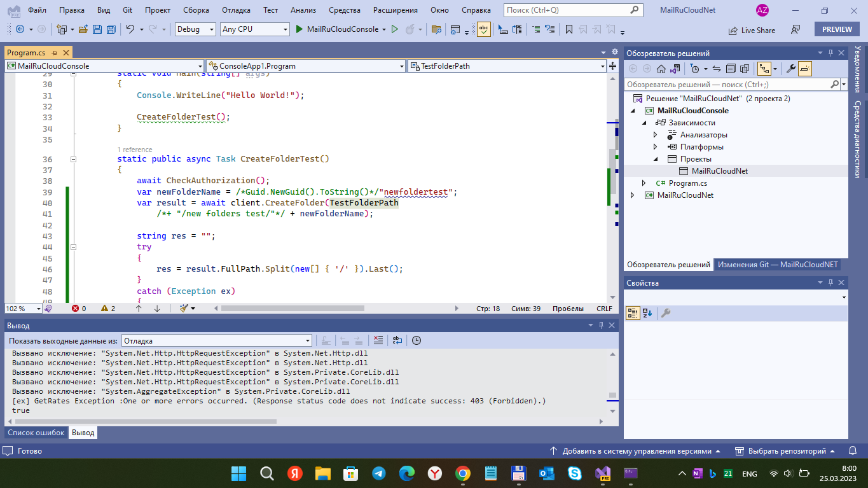The image size is (868, 488).
Task: Click the Pending Changes Filter clock icon
Action: coord(694,69)
